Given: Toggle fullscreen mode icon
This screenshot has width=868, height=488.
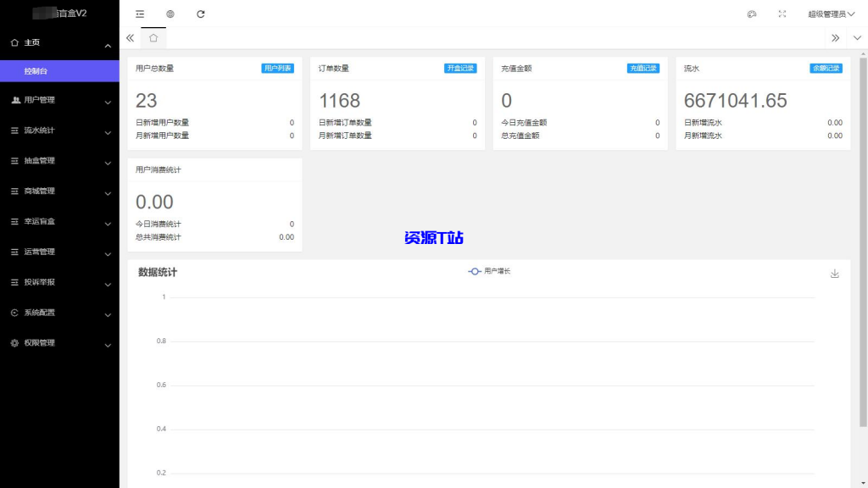Looking at the screenshot, I should click(782, 14).
